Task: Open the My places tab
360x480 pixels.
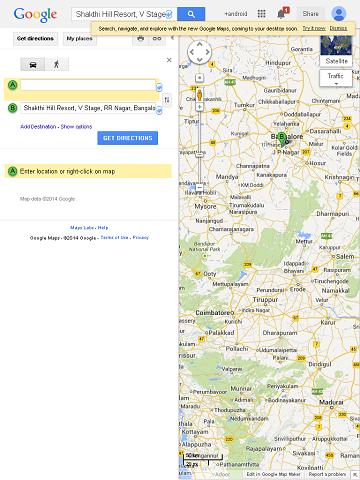Action: (x=79, y=39)
